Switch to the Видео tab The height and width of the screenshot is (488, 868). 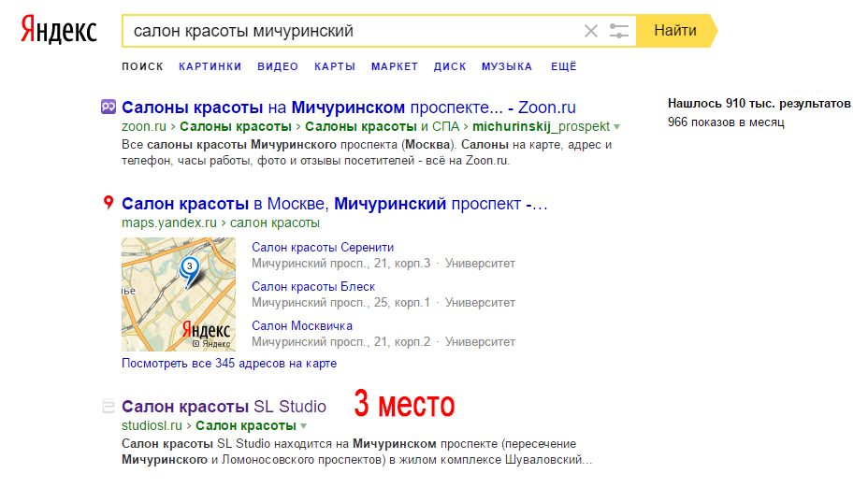point(278,66)
